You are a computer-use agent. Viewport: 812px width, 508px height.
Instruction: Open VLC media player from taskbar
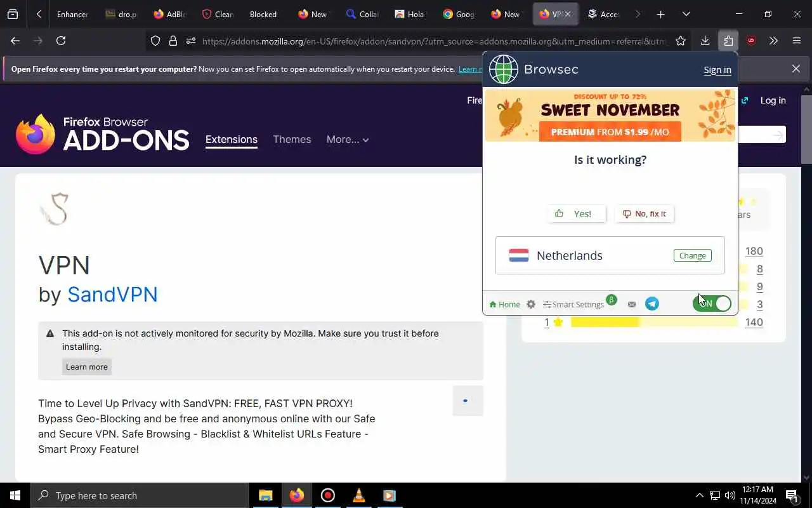coord(358,495)
